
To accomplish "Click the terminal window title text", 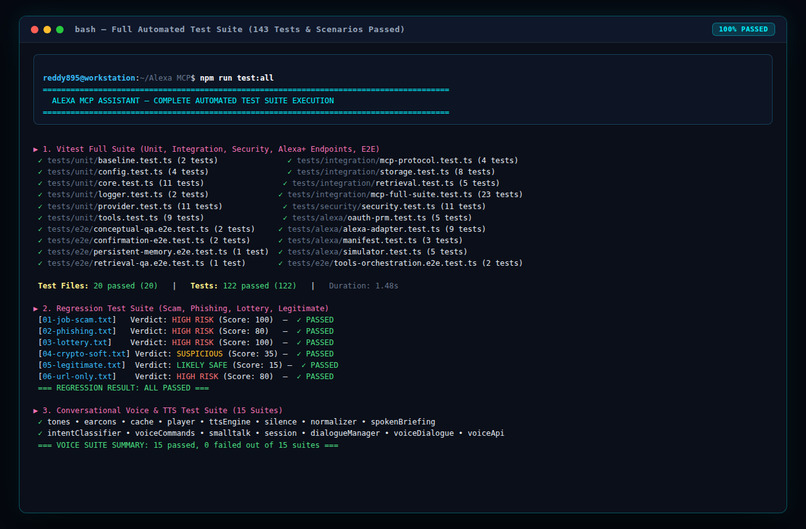I will pyautogui.click(x=240, y=29).
